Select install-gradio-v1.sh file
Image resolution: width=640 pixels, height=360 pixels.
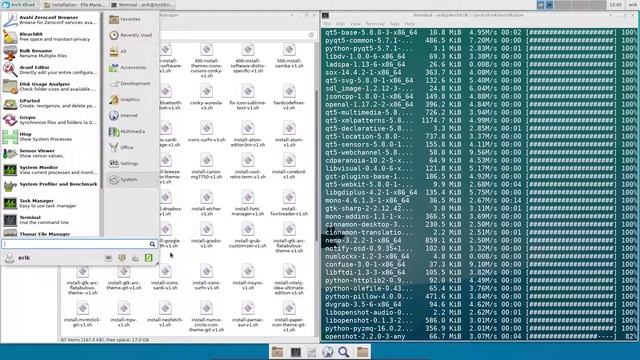207,236
